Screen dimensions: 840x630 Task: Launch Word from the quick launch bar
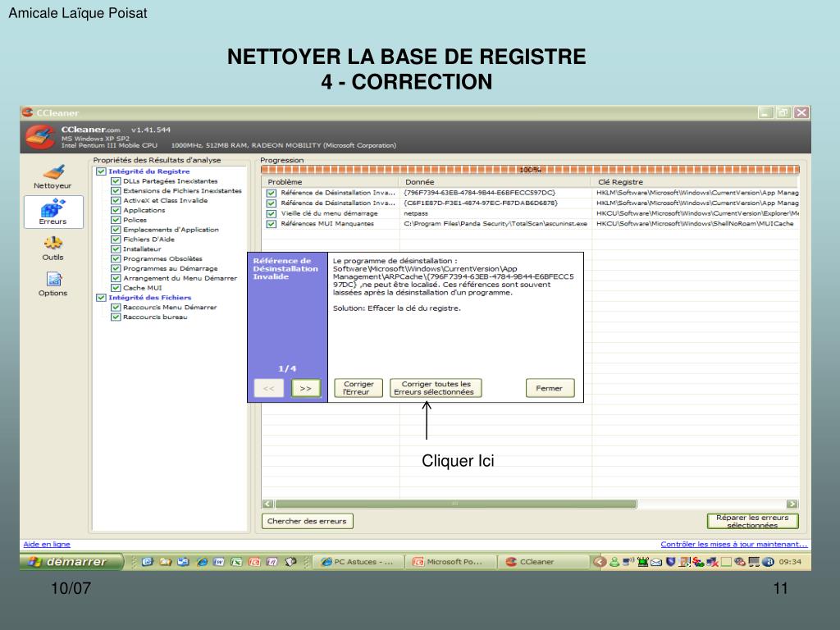218,561
